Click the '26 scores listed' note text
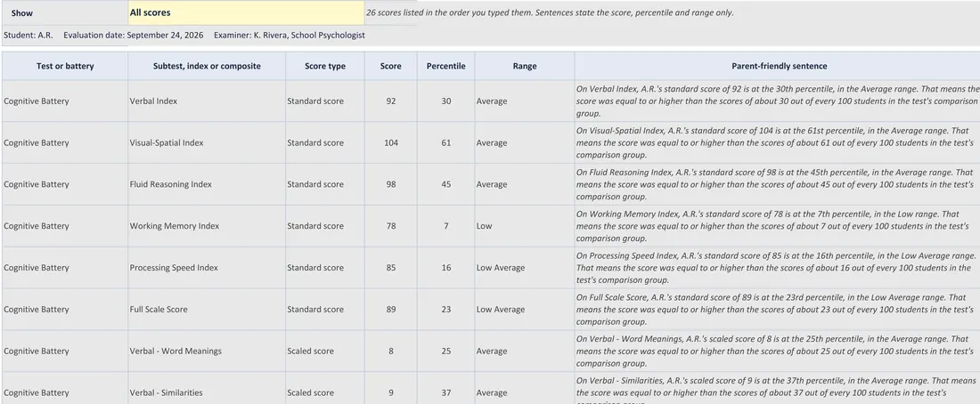Image resolution: width=980 pixels, height=404 pixels. (x=550, y=12)
